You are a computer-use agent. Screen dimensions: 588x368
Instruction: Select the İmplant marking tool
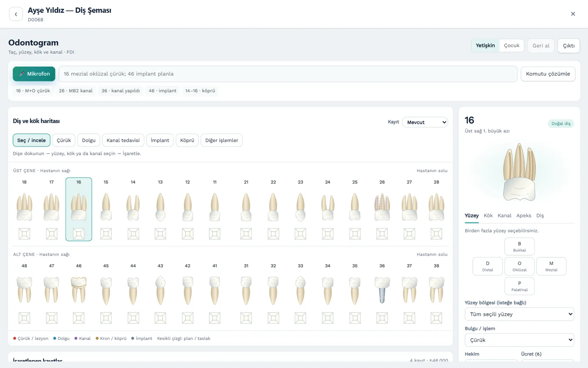pyautogui.click(x=160, y=140)
